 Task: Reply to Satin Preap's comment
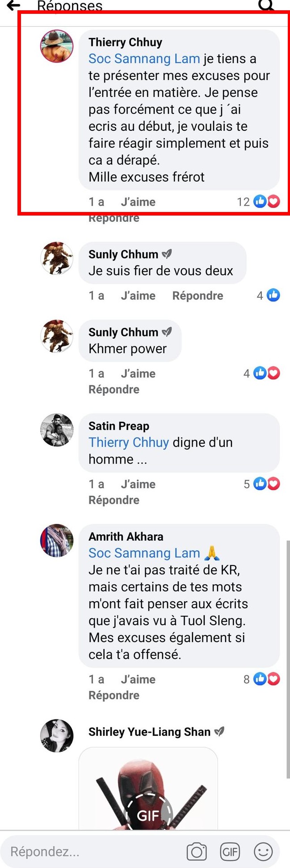tap(114, 500)
